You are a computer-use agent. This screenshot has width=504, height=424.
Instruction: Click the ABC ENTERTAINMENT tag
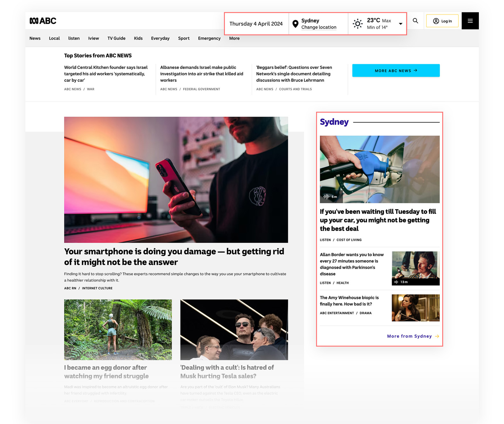337,313
